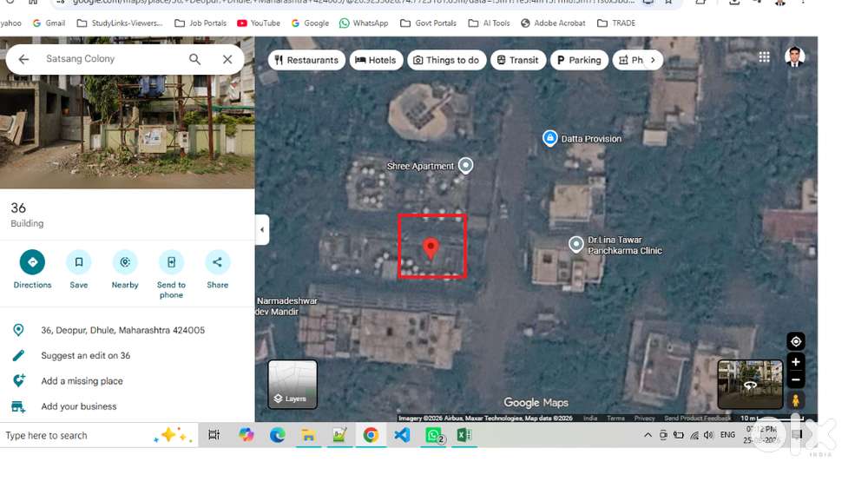868x488 pixels.
Task: Open the Street View thumbnail preview
Action: (x=750, y=385)
